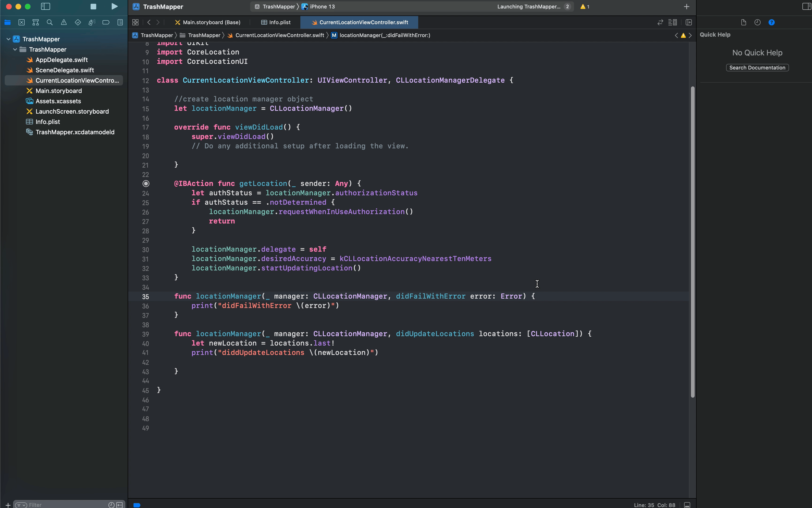Screen dimensions: 812x508
Task: Click the editor vertical scrollbar
Action: point(693,242)
